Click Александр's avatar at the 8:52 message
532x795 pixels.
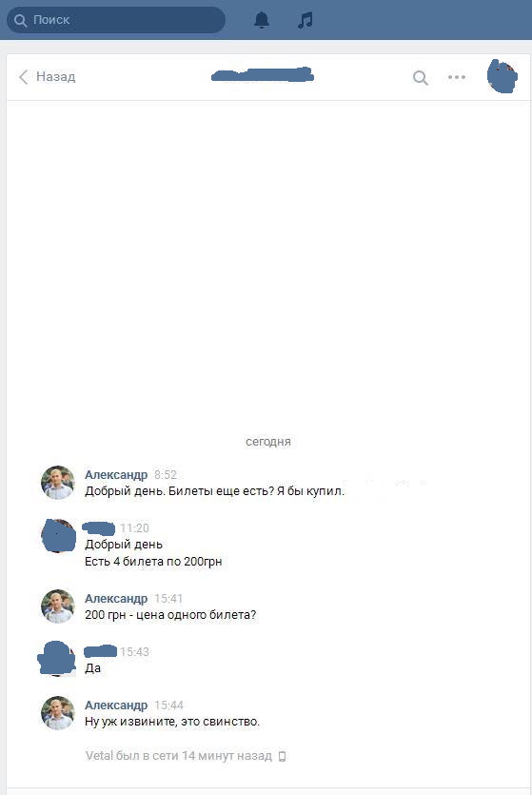(58, 483)
